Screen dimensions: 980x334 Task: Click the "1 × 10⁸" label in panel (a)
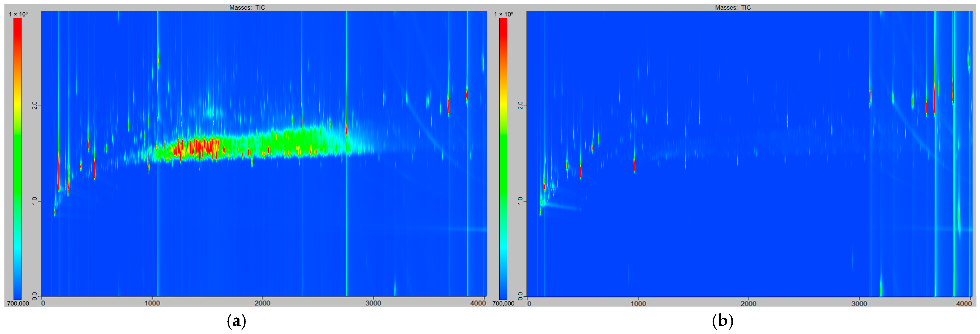(18, 14)
